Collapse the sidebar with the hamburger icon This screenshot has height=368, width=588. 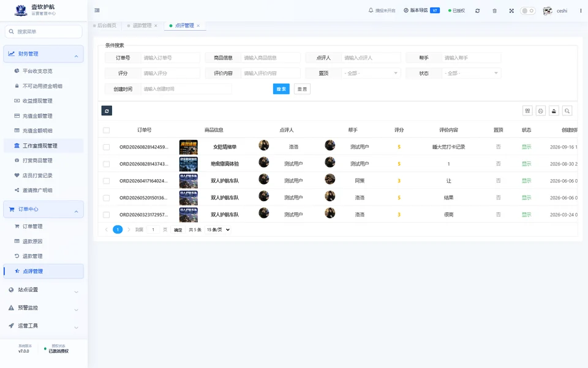(x=97, y=10)
